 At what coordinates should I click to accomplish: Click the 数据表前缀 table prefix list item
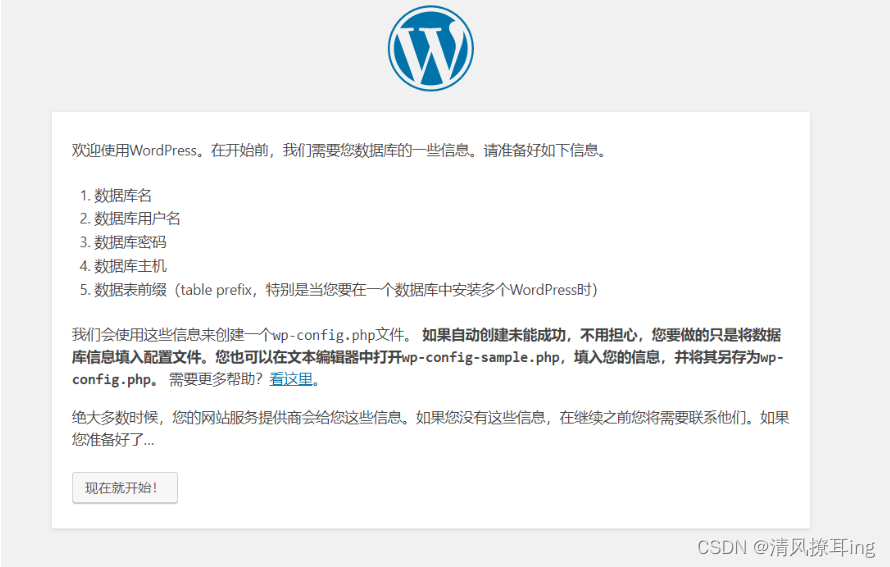coord(346,290)
